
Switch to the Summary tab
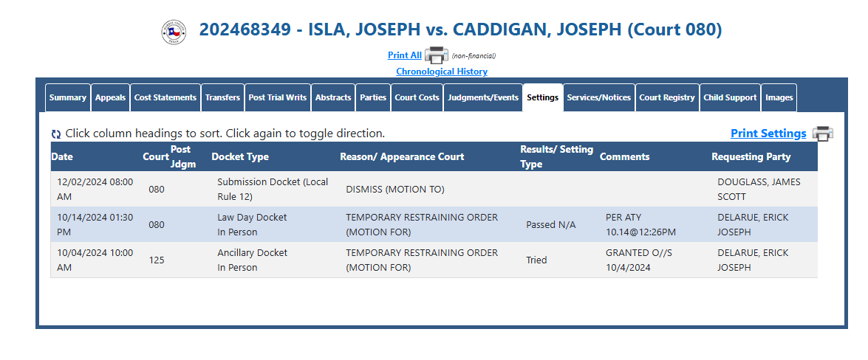point(67,98)
